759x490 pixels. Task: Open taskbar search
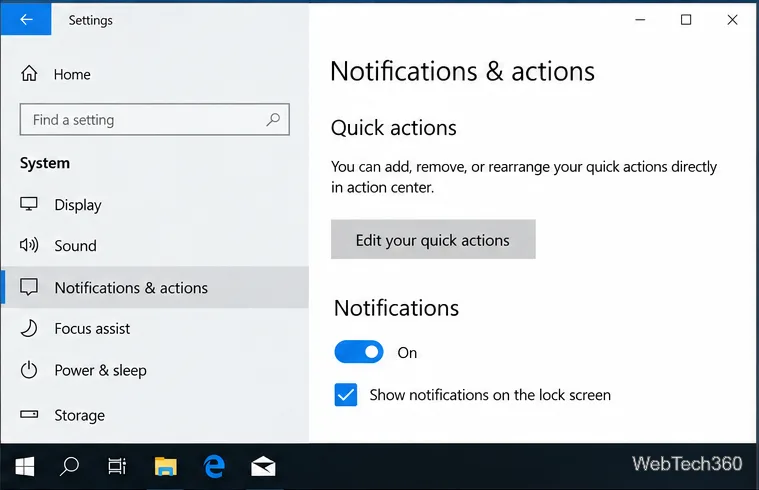point(69,467)
